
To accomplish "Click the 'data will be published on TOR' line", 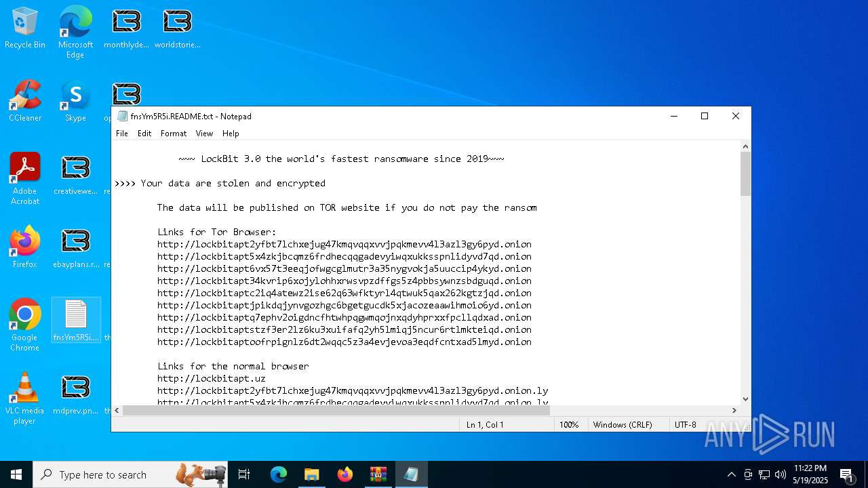I will tap(347, 207).
